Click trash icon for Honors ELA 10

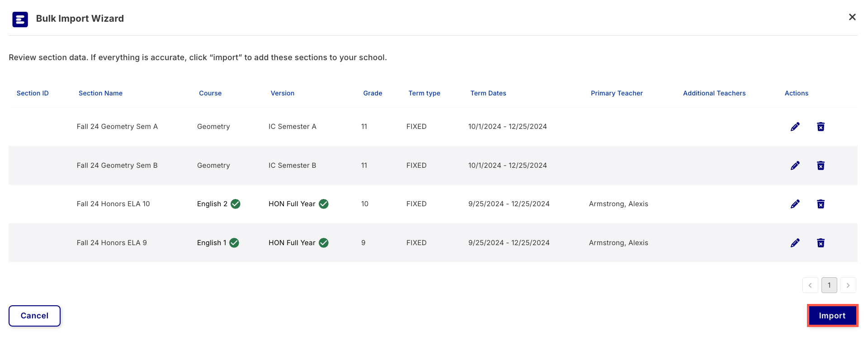pos(821,204)
